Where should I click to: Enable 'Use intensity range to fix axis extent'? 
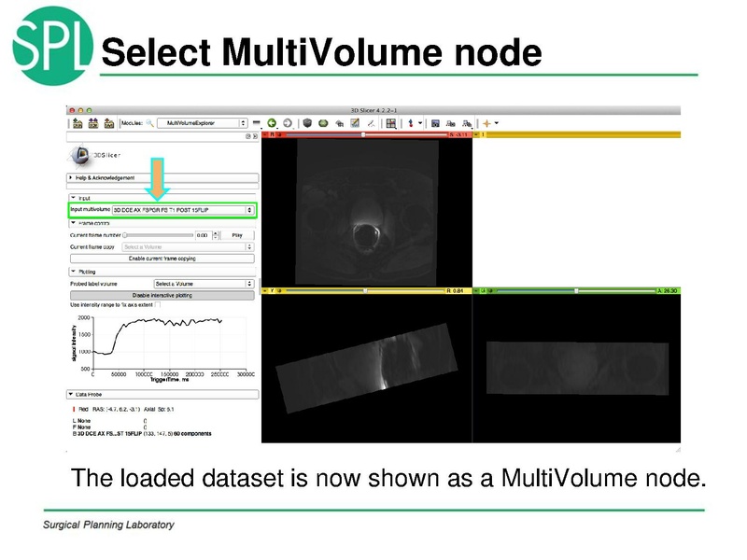159,305
